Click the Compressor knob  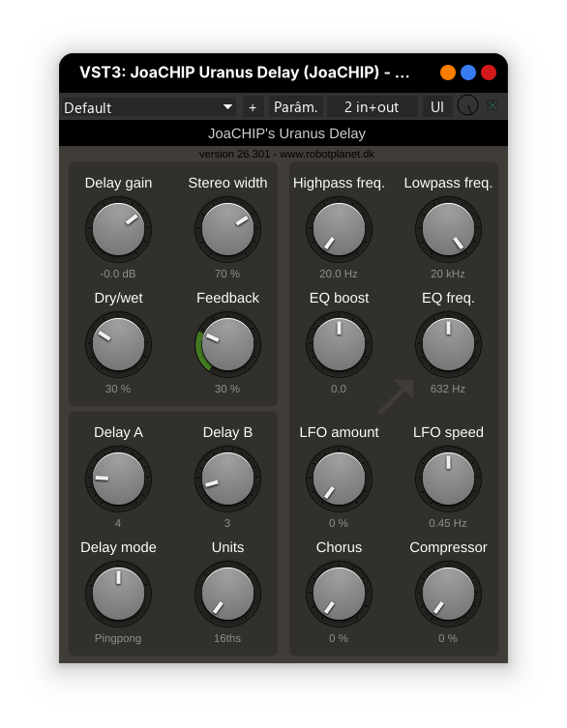448,594
